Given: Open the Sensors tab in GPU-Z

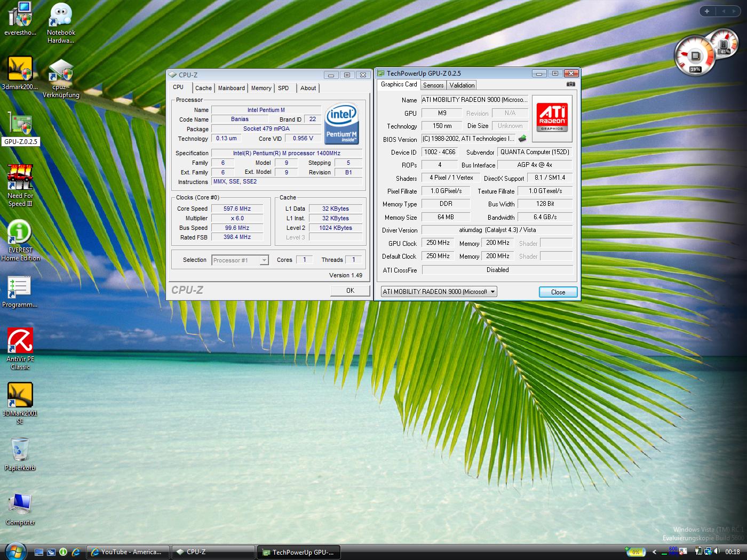Looking at the screenshot, I should tap(433, 85).
